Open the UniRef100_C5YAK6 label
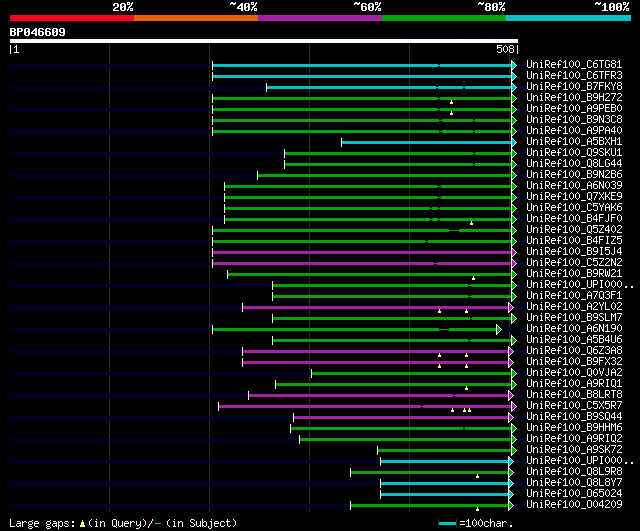The image size is (640, 531). tap(574, 208)
